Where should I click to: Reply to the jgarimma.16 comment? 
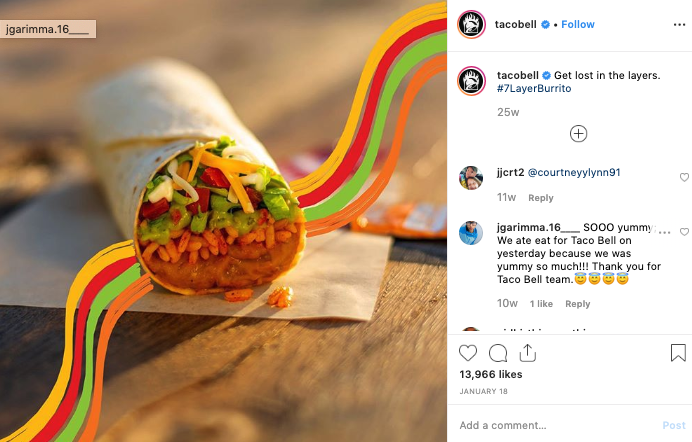(x=578, y=304)
